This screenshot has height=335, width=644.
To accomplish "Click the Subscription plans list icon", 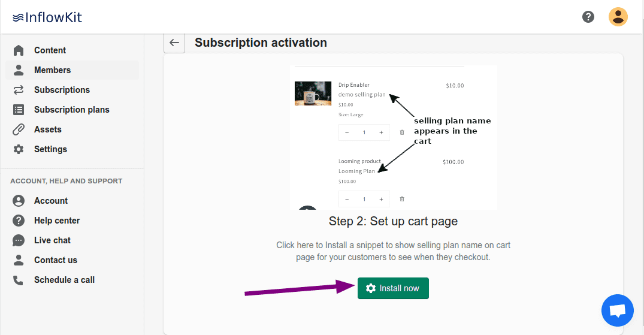I will (x=19, y=110).
